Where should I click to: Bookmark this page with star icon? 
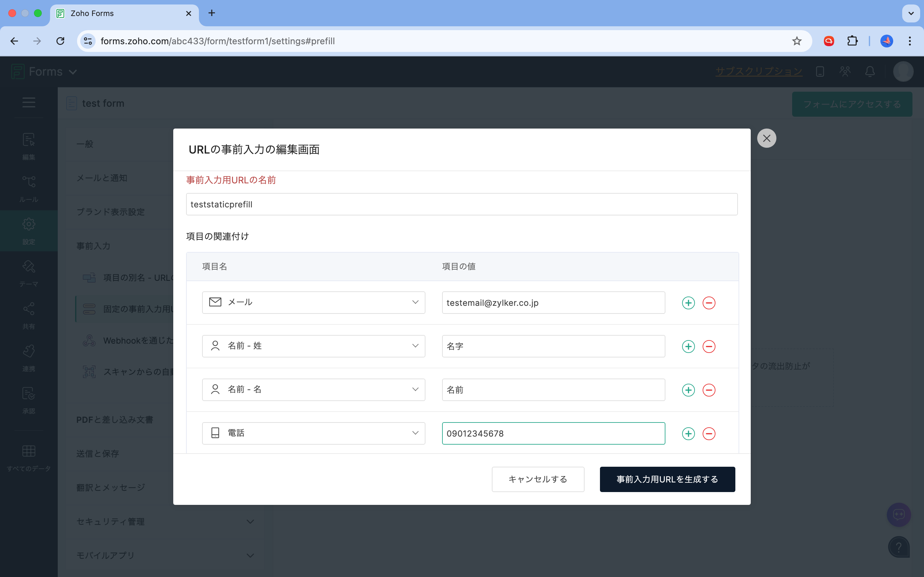[x=797, y=41]
